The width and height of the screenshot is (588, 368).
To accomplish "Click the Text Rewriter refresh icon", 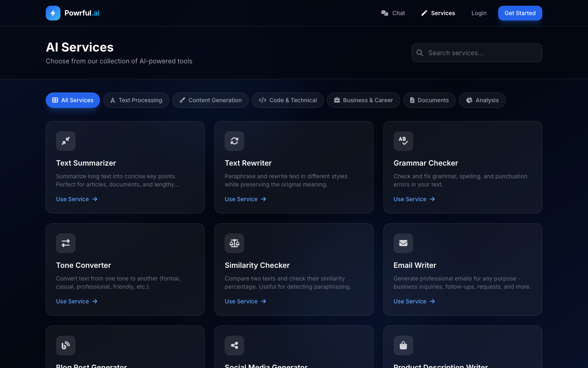I will 234,141.
